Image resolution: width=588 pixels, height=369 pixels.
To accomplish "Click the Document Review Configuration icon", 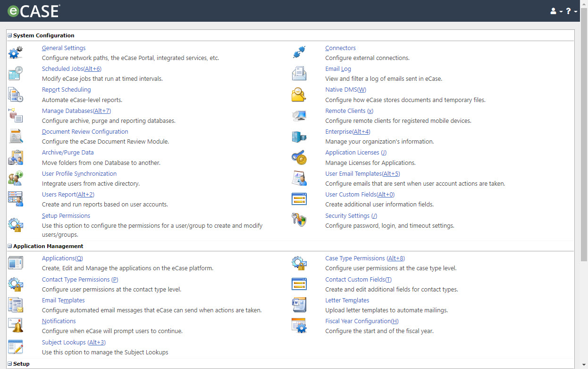I will coord(16,136).
